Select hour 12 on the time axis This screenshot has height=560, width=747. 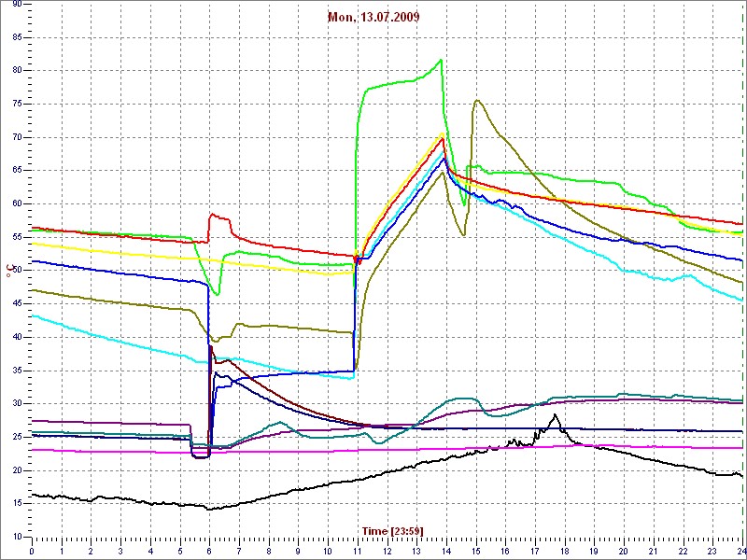click(x=387, y=551)
